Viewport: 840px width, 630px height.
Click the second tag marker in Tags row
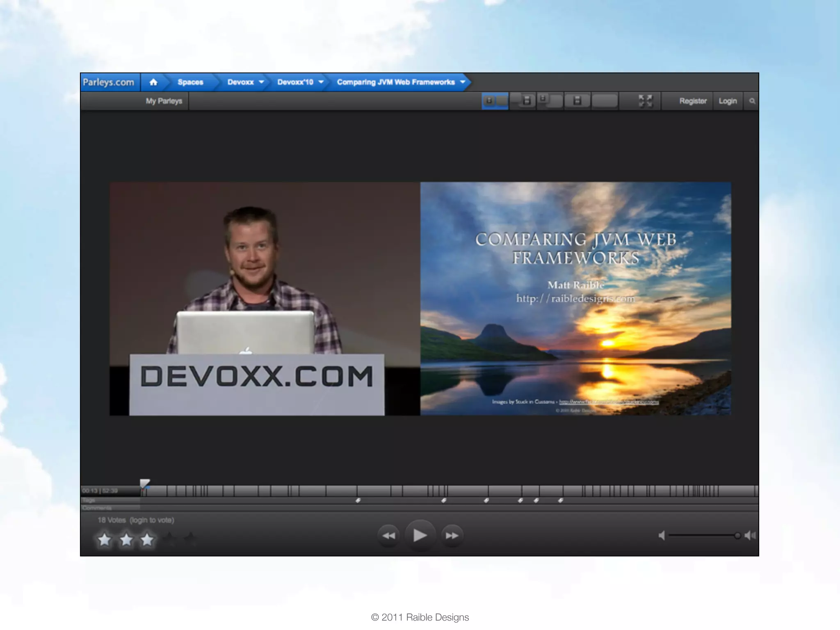(x=444, y=500)
